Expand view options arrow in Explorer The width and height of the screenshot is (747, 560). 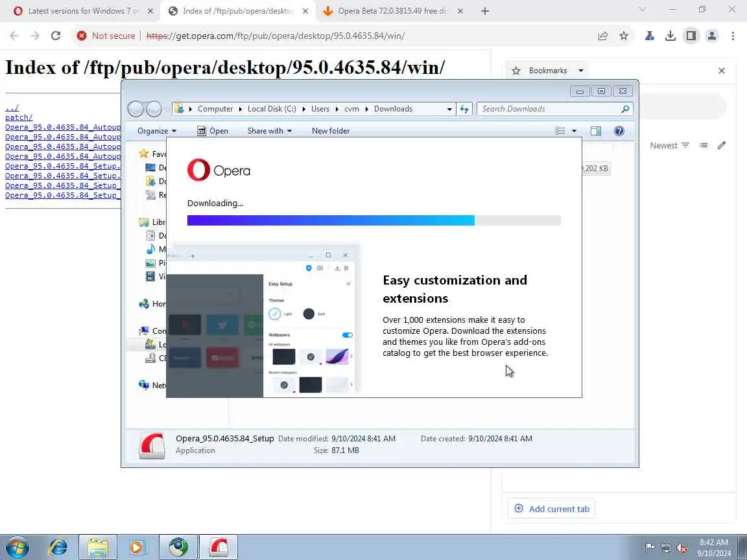pyautogui.click(x=574, y=131)
